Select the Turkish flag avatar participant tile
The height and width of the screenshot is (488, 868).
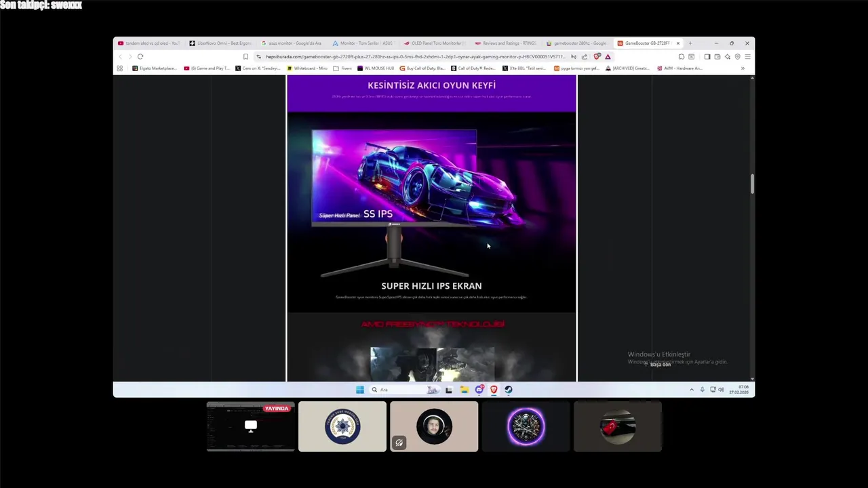coord(618,426)
